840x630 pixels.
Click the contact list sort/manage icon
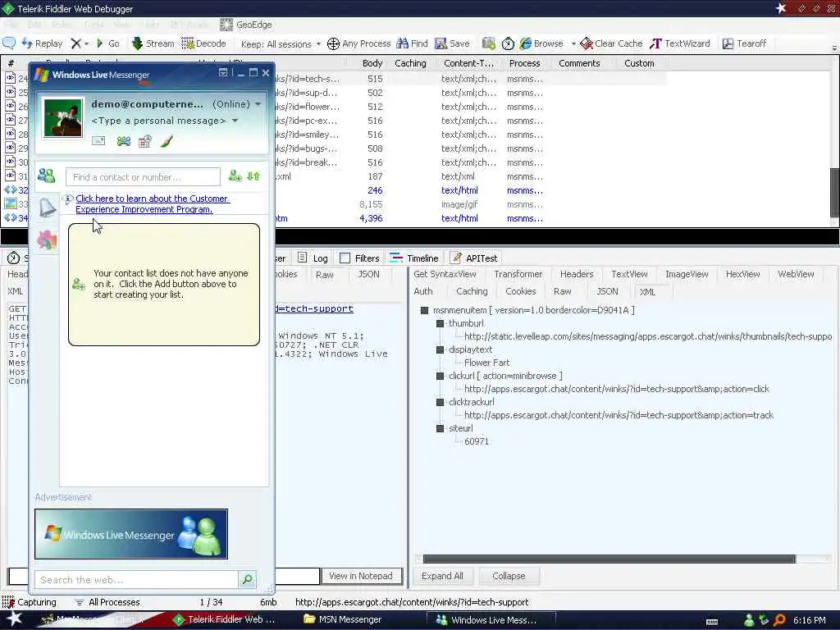tap(254, 176)
